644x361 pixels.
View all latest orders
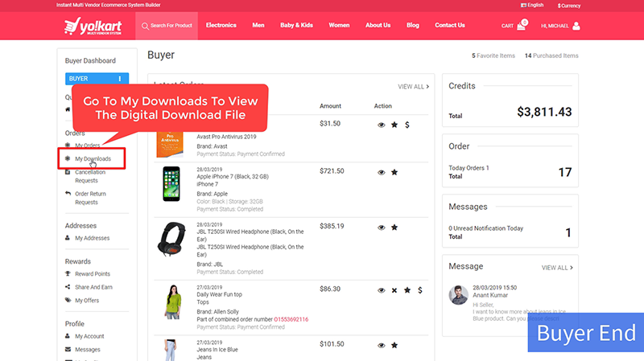tap(413, 87)
